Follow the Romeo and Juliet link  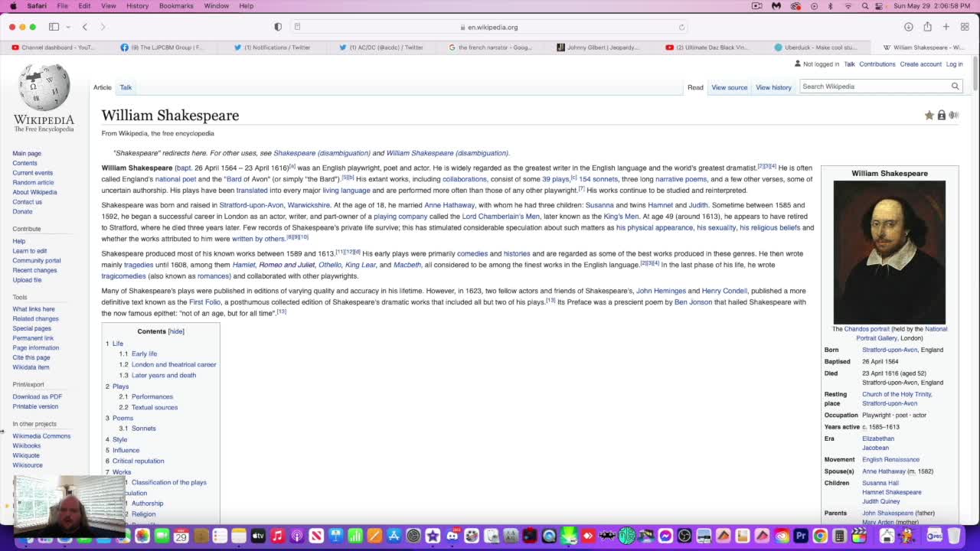(x=286, y=265)
